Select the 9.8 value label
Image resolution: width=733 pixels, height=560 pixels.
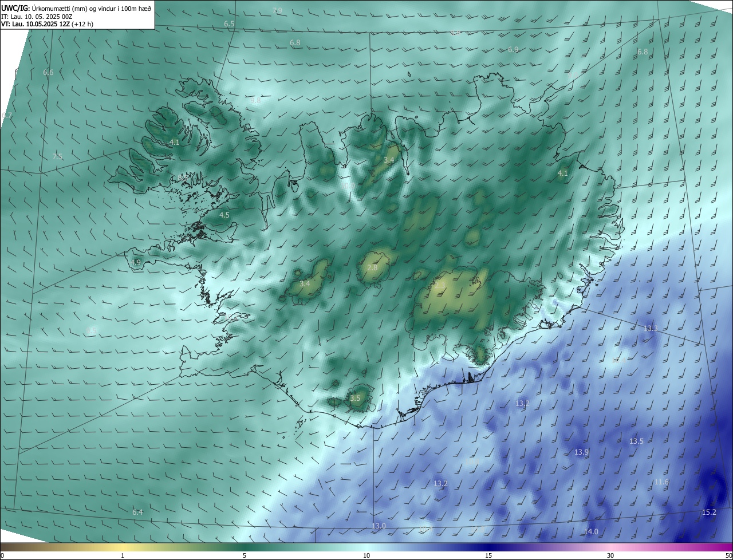tap(255, 101)
